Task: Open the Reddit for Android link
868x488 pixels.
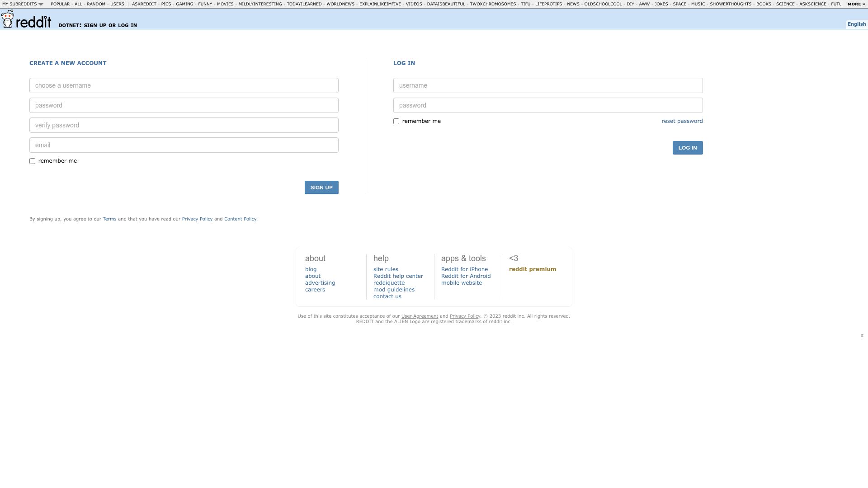Action: pyautogui.click(x=466, y=276)
